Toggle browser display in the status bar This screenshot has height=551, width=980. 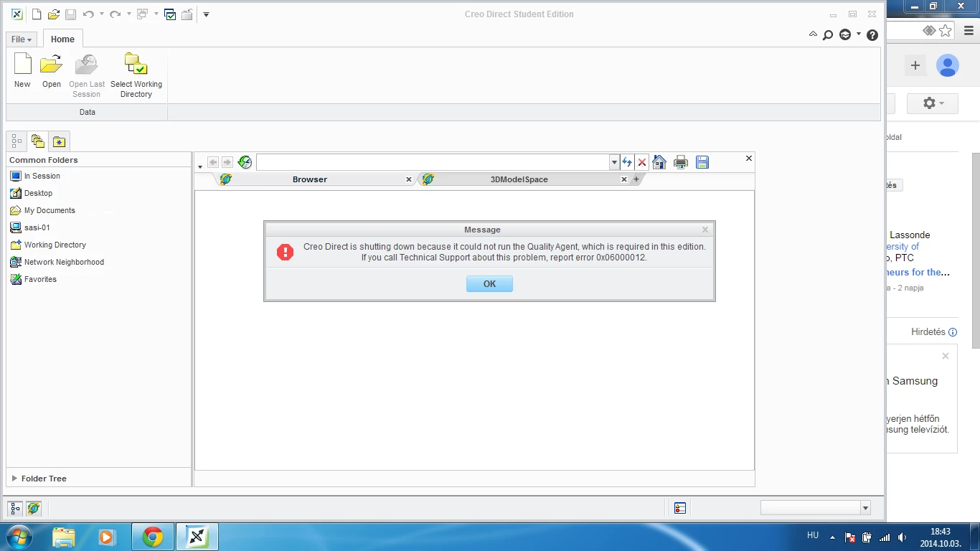[34, 509]
